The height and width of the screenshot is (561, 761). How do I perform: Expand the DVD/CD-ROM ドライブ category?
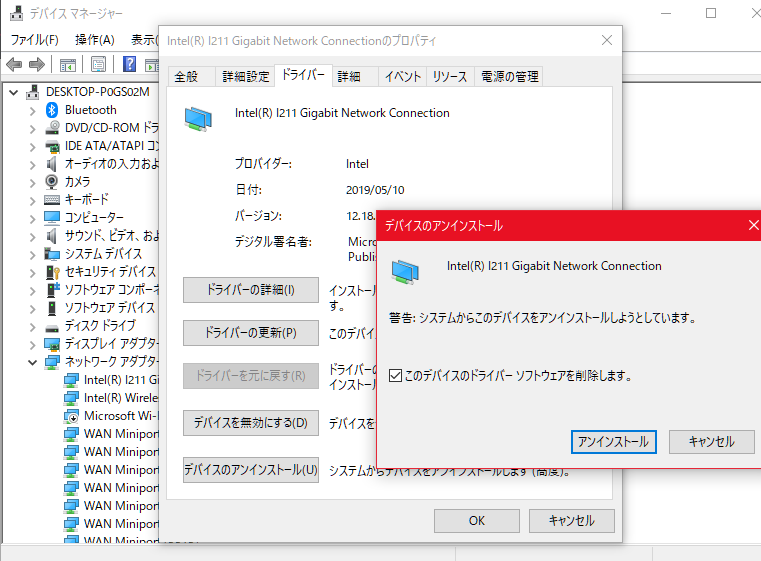point(33,129)
